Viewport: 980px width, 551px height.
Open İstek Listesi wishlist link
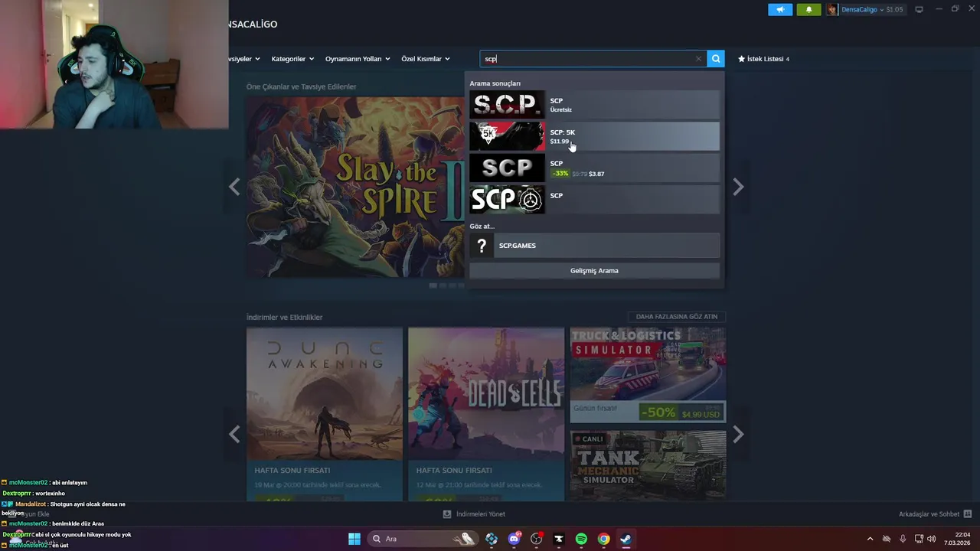tap(763, 59)
